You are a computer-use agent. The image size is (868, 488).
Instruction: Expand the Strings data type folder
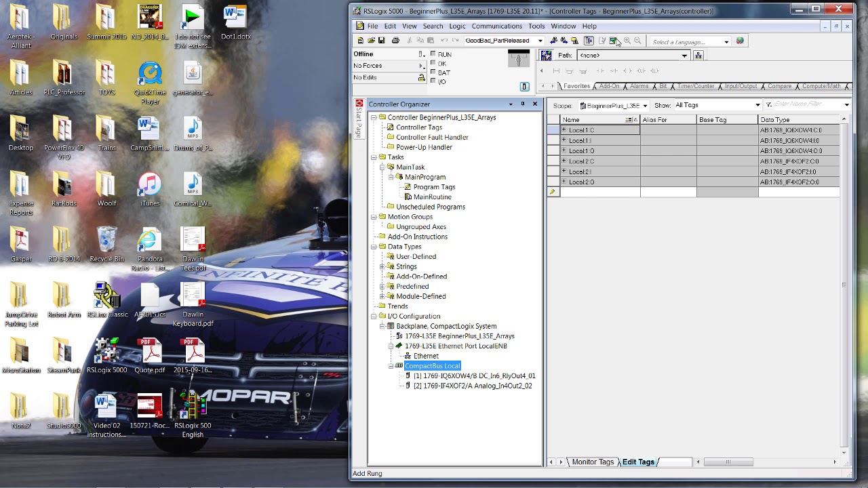coord(382,266)
